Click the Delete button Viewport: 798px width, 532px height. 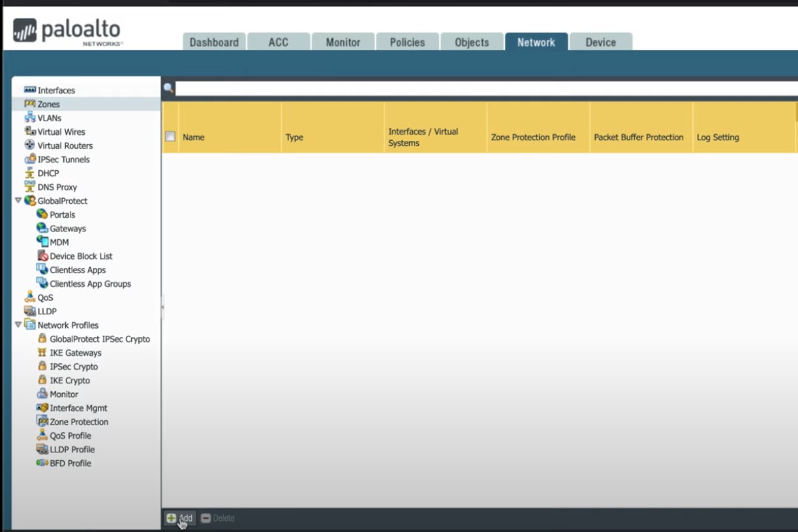(217, 518)
